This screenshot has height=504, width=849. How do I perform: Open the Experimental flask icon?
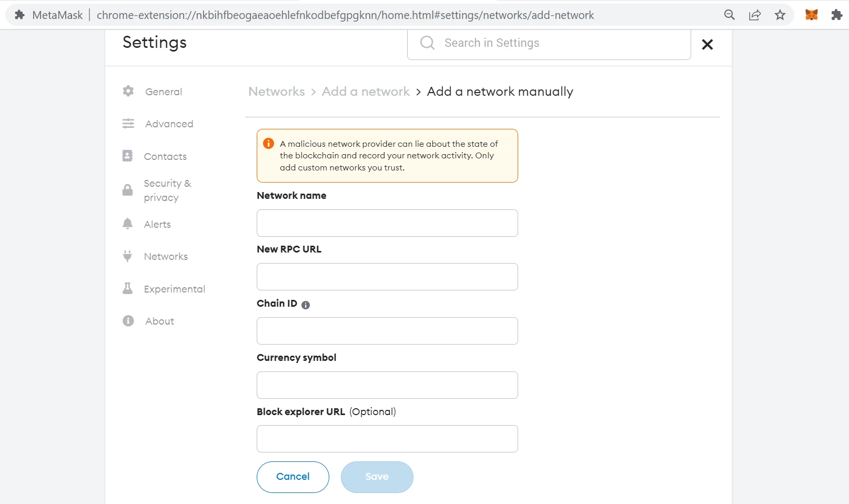point(128,288)
